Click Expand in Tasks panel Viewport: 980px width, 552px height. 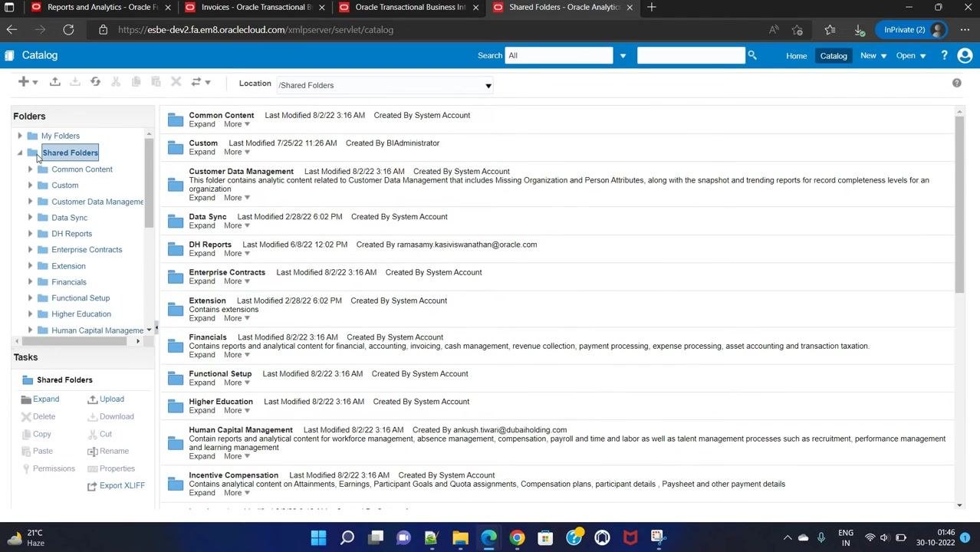46,399
